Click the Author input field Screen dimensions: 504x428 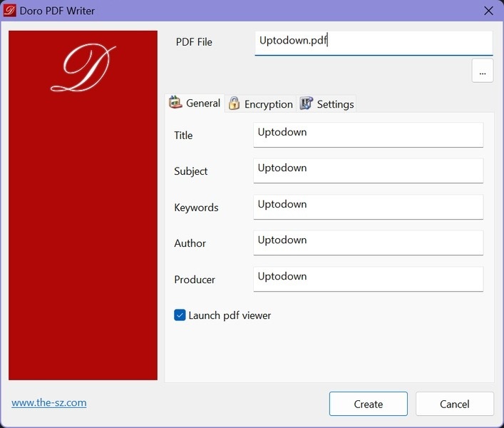368,242
